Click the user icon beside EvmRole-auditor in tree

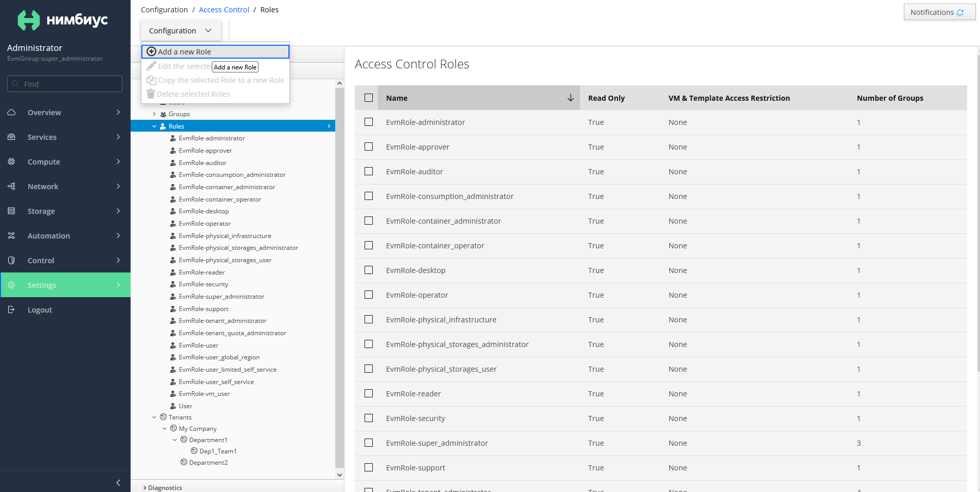coord(173,162)
